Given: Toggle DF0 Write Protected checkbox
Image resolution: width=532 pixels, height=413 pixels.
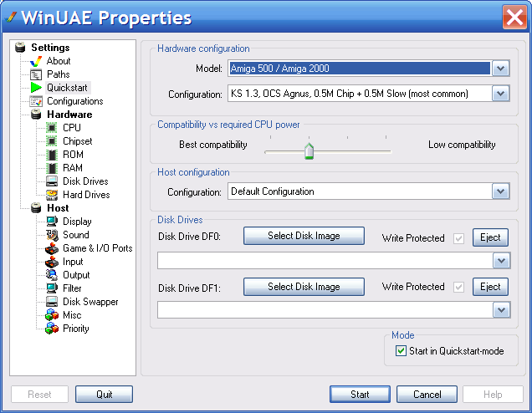Looking at the screenshot, I should [x=458, y=238].
